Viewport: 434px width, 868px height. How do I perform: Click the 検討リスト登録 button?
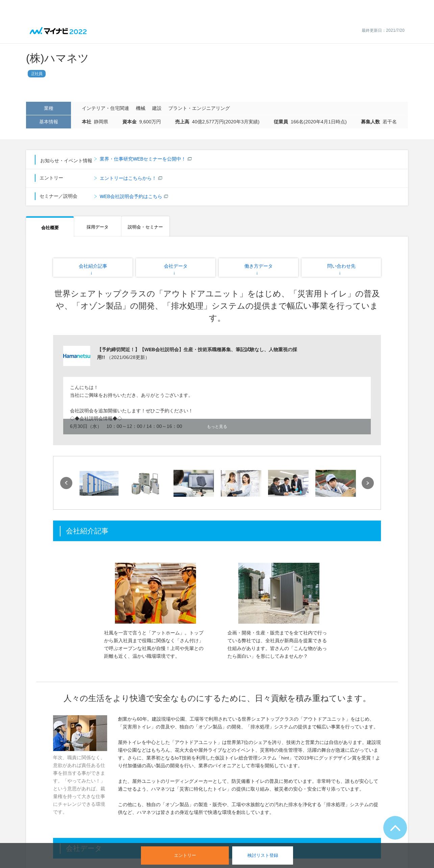[x=263, y=855]
